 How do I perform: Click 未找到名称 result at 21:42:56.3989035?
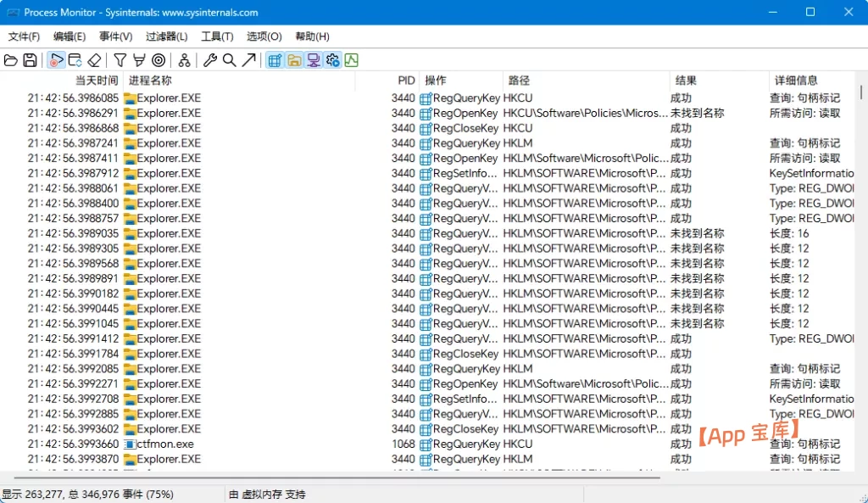click(x=697, y=233)
